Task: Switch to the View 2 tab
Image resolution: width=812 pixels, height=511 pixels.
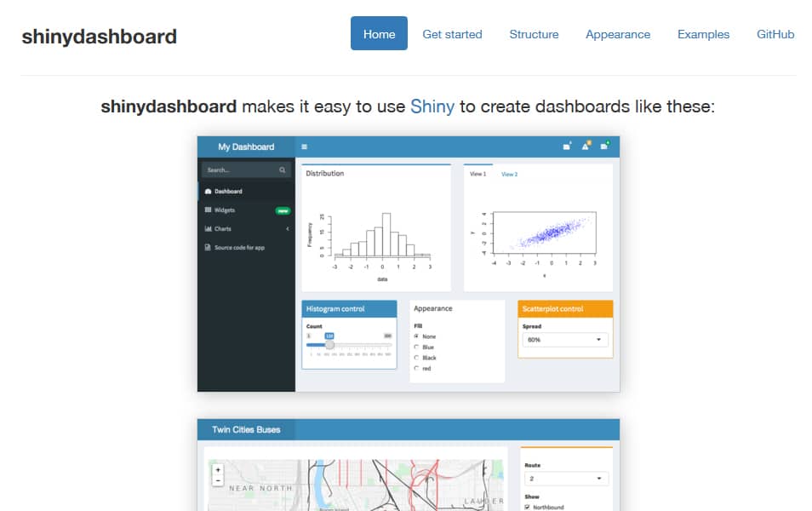Action: [x=509, y=174]
